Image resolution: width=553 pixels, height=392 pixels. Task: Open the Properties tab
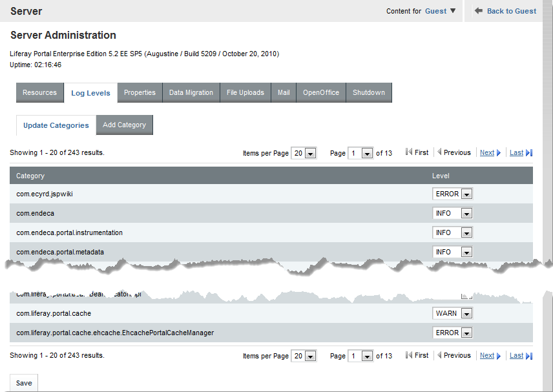[x=140, y=93]
